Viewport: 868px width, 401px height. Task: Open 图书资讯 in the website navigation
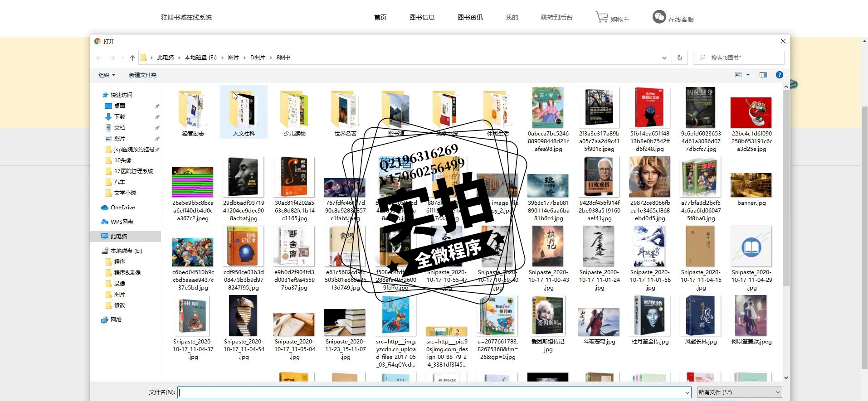[x=470, y=17]
